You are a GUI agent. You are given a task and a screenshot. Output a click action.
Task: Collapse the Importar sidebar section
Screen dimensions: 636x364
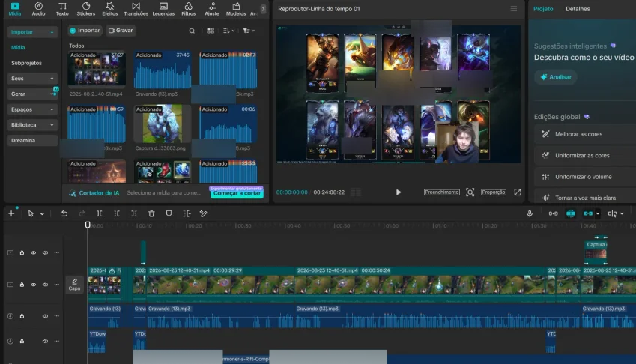(52, 32)
